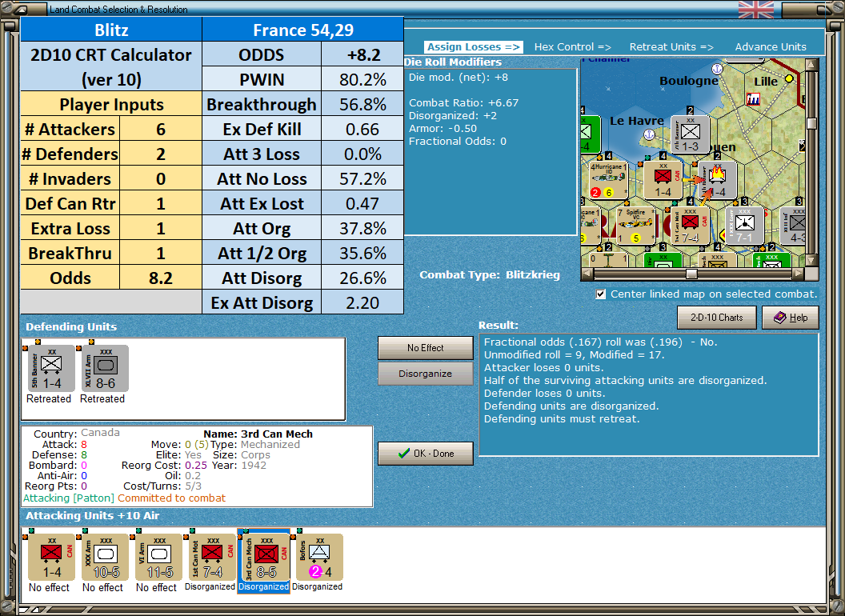
Task: Select the XLVII Arm 8-6 defending unit
Action: [106, 368]
